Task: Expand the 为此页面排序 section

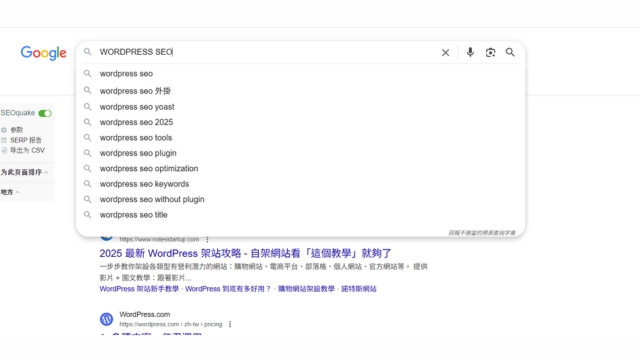Action: click(x=24, y=172)
